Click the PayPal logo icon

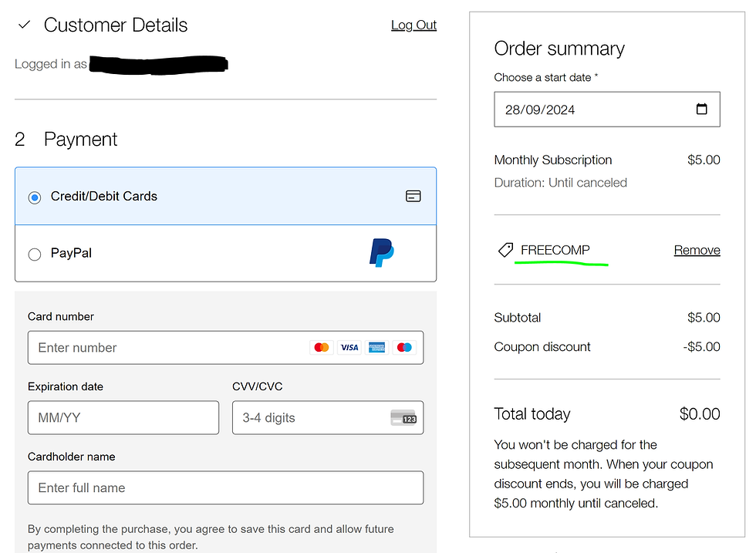[x=382, y=253]
